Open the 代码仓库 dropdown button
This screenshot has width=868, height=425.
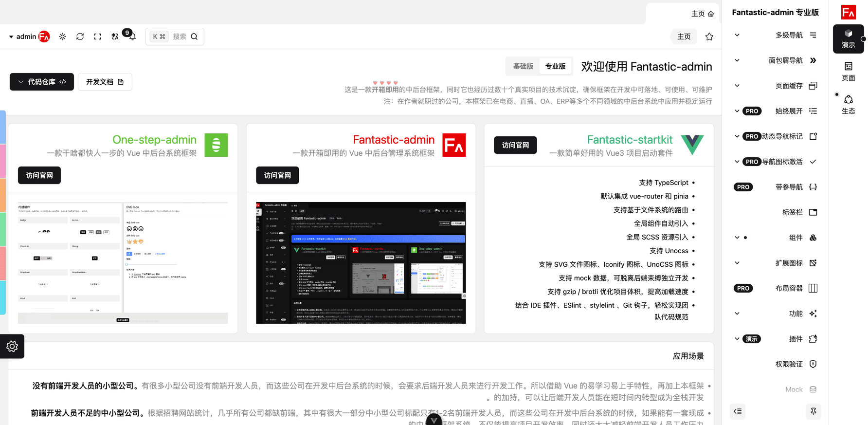click(42, 82)
